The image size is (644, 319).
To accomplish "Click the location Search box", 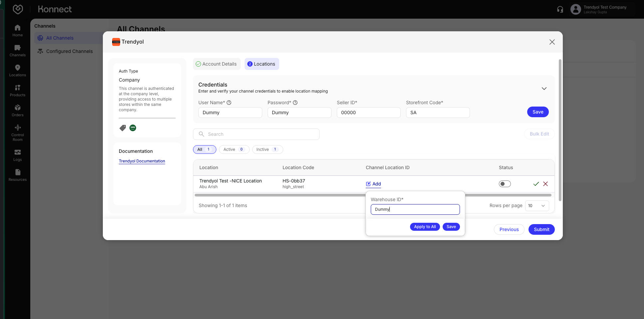I will coord(256,134).
